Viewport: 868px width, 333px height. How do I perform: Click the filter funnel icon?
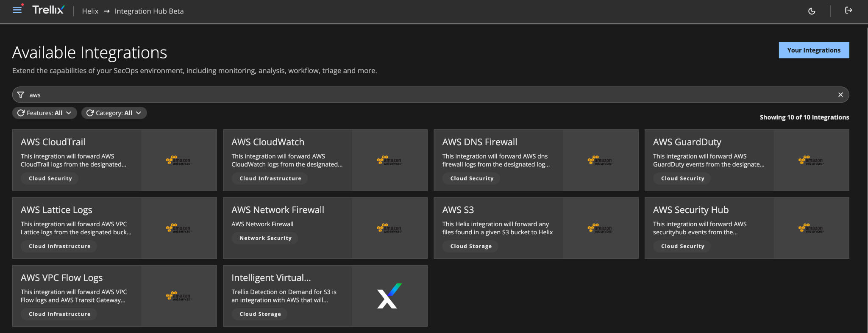(20, 95)
